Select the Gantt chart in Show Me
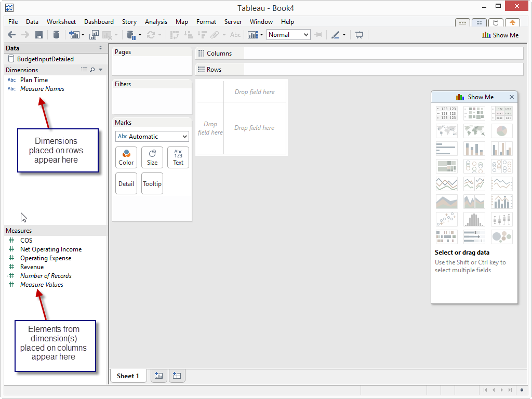This screenshot has width=532, height=399. (x=446, y=237)
